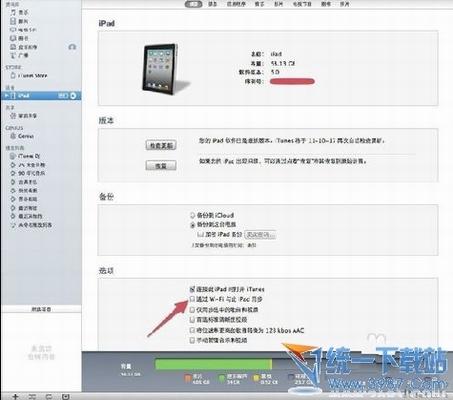
Task: Select back up to this computer option
Action: point(192,225)
